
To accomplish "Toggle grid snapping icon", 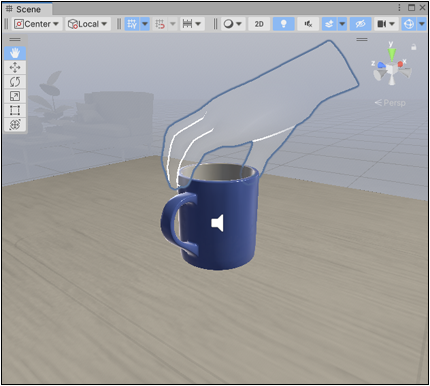I will click(160, 24).
